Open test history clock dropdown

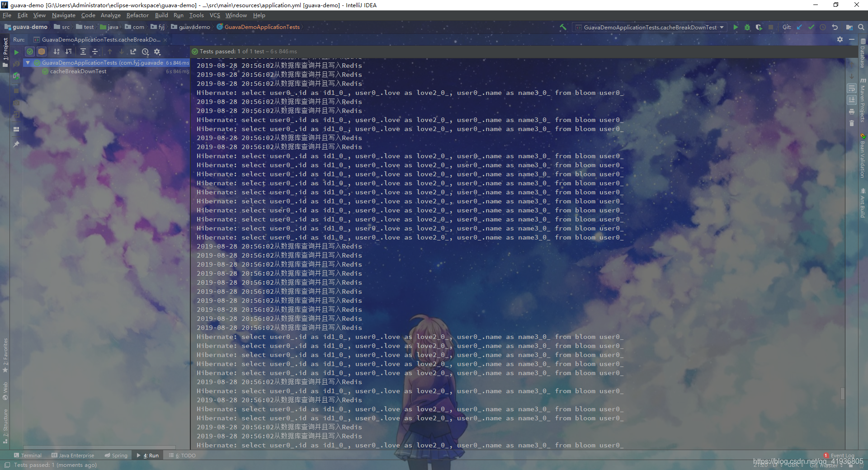(x=145, y=52)
